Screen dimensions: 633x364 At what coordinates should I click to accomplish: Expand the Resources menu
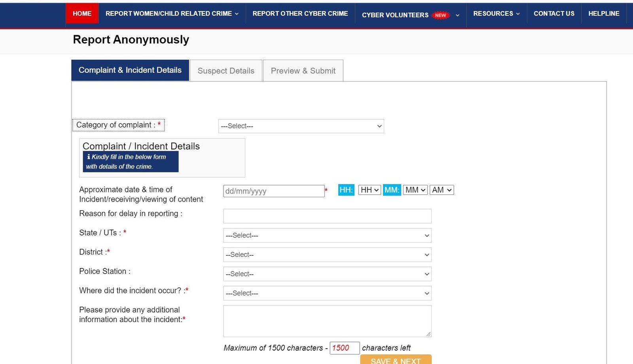(x=496, y=13)
